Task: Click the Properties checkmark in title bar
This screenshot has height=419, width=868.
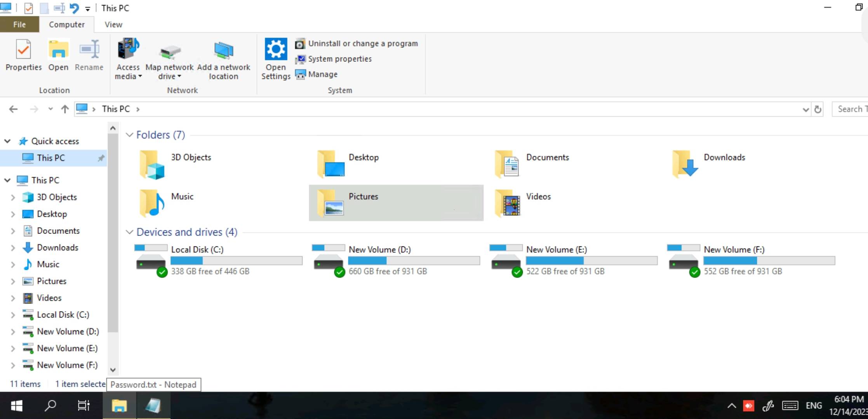Action: coord(28,8)
